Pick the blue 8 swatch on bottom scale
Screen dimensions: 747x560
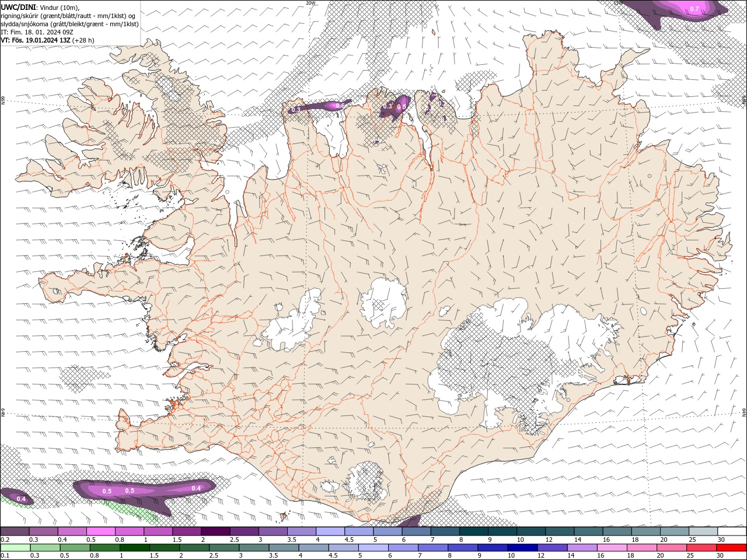pyautogui.click(x=462, y=548)
